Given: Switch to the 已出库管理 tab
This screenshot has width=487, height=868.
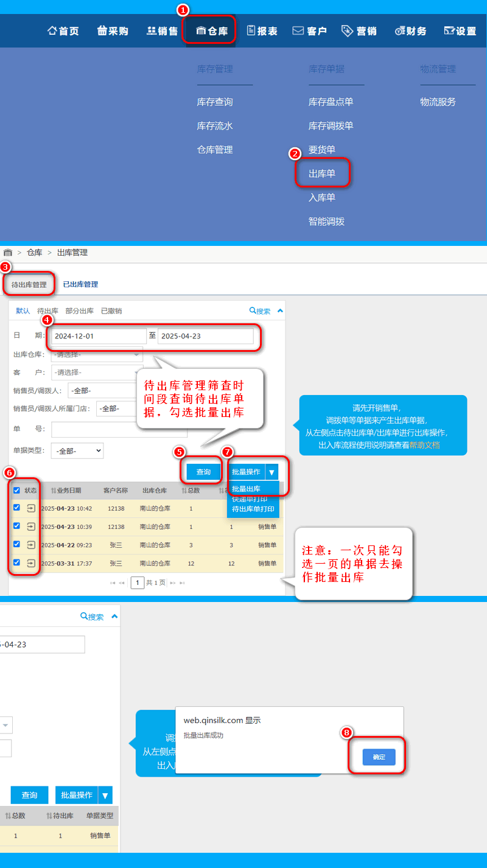Looking at the screenshot, I should coord(80,284).
